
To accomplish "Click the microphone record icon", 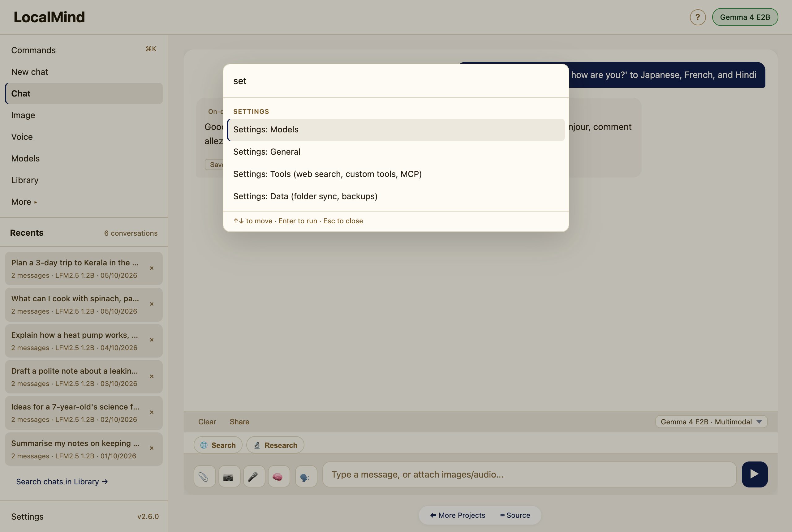I will point(254,477).
